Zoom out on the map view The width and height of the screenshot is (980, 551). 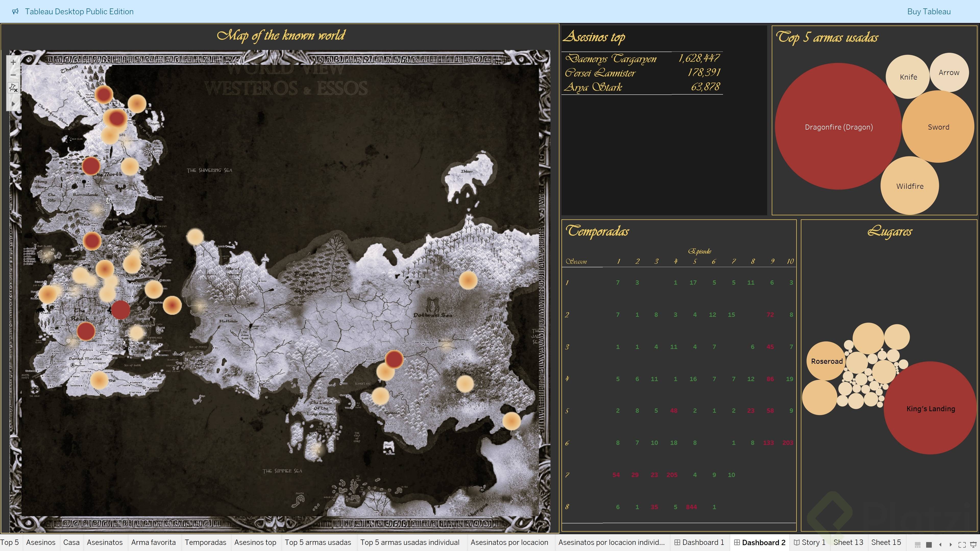click(13, 75)
